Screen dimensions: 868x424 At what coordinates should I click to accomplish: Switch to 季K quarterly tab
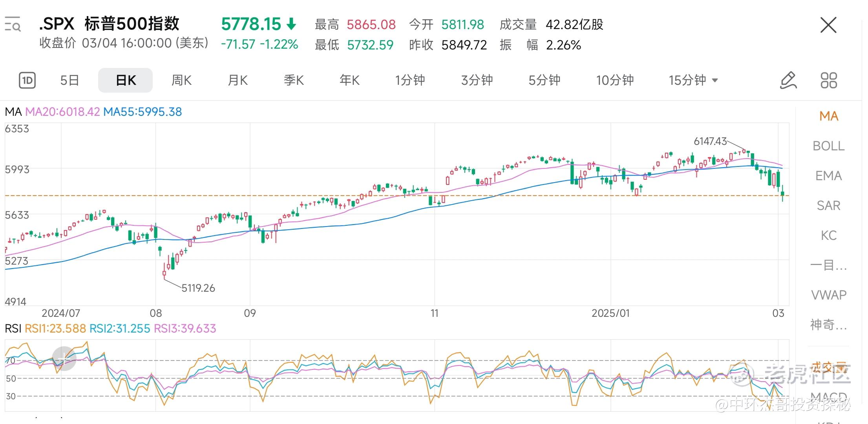[x=294, y=80]
